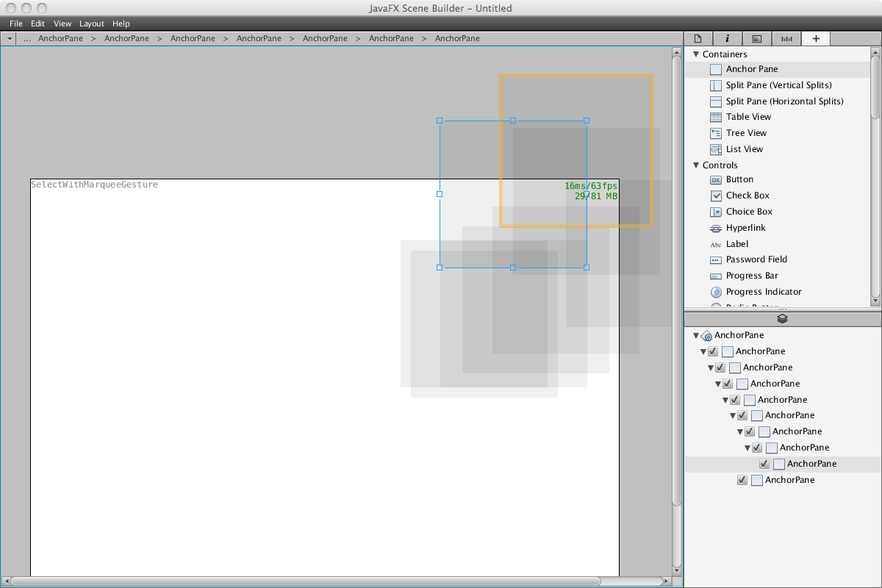The height and width of the screenshot is (588, 882).
Task: Collapse the root AnchorPane hierarchy node
Action: 696,335
